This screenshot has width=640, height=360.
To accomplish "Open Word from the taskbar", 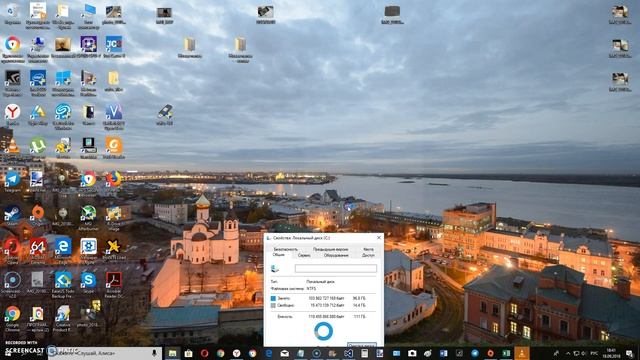I will (x=444, y=353).
